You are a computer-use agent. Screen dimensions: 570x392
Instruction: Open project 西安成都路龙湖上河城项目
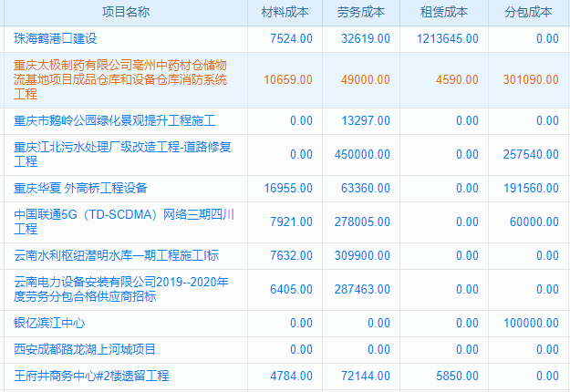tap(84, 349)
